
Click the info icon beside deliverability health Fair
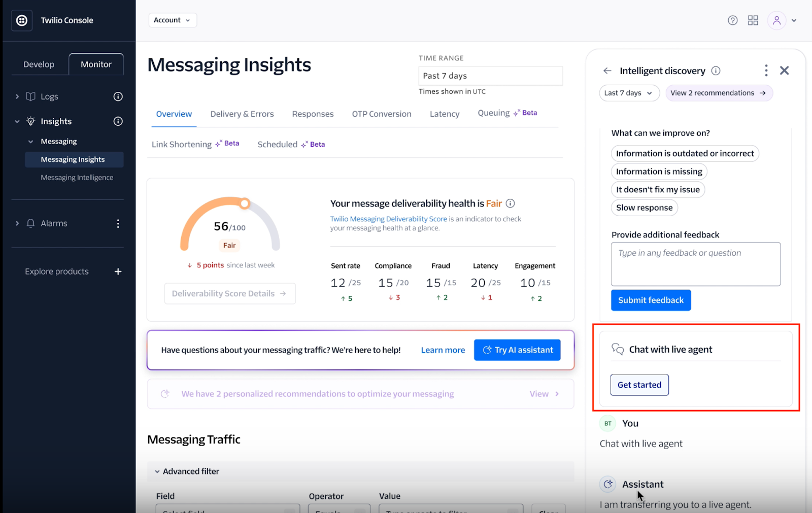click(511, 203)
